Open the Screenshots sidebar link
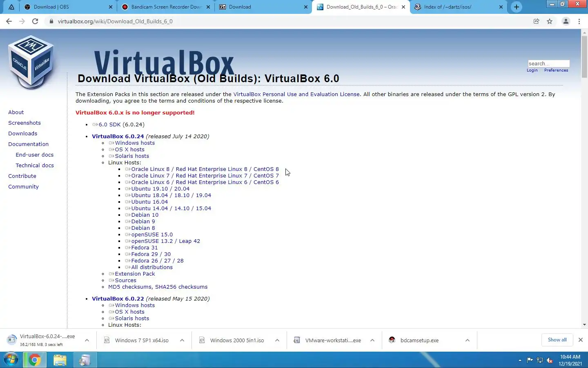This screenshot has width=588, height=368. point(24,123)
